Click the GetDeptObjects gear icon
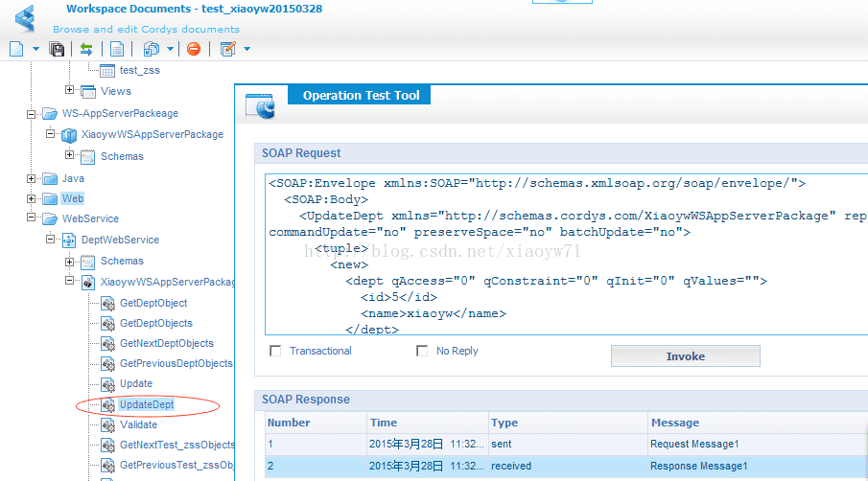The image size is (868, 481). 108,324
